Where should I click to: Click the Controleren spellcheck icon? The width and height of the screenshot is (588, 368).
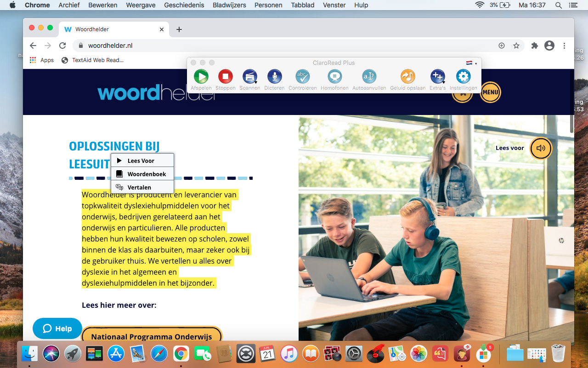point(302,77)
